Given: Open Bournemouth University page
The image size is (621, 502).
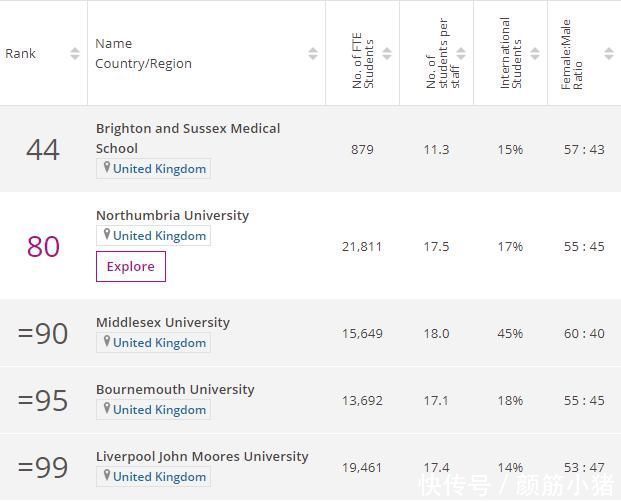Looking at the screenshot, I should tap(175, 389).
